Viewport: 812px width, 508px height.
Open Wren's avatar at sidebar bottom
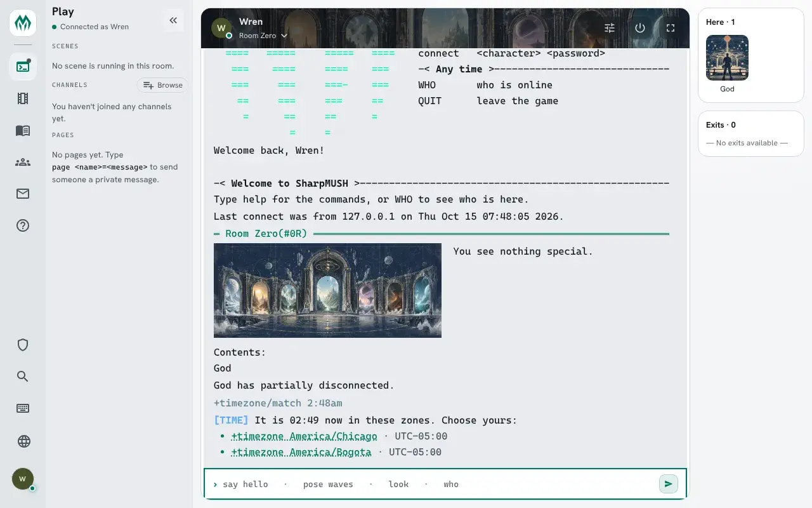(x=23, y=479)
